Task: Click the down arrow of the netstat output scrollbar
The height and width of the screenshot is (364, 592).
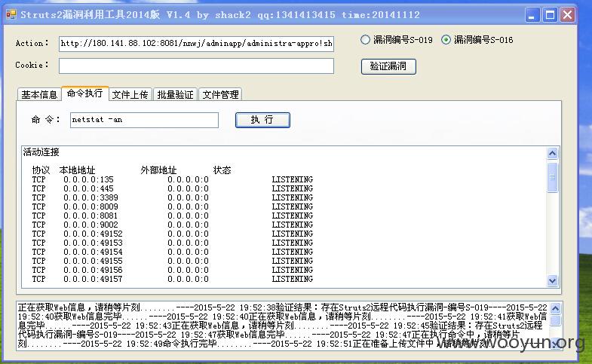Action: pos(552,280)
